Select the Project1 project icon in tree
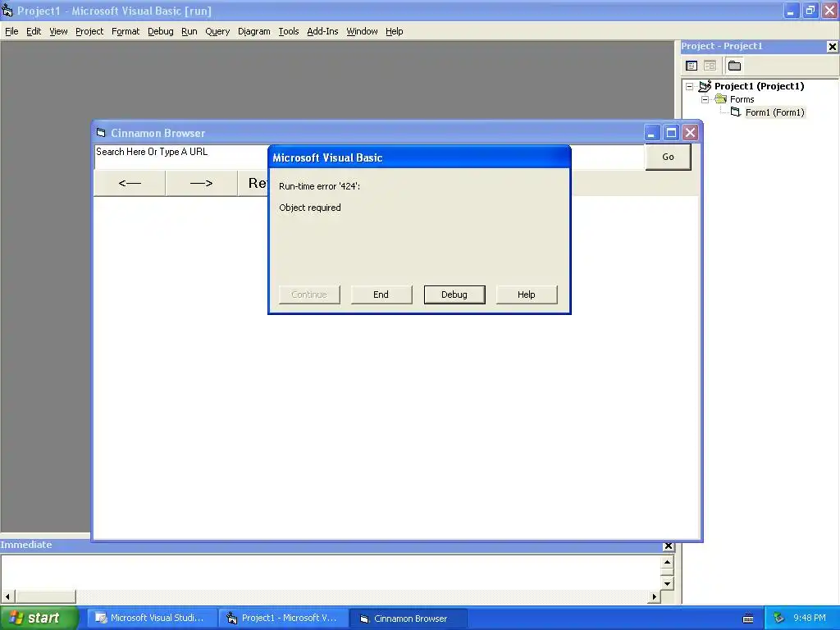 [x=705, y=85]
